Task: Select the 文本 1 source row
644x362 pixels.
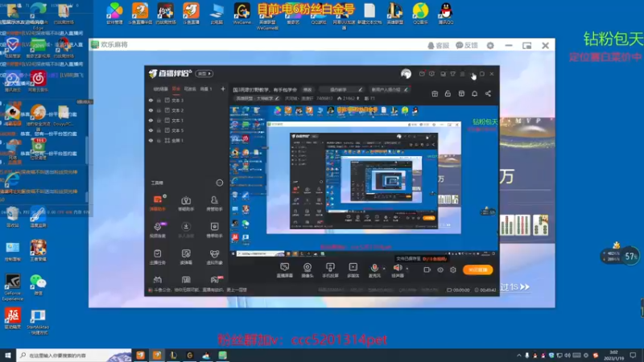Action: click(187, 120)
